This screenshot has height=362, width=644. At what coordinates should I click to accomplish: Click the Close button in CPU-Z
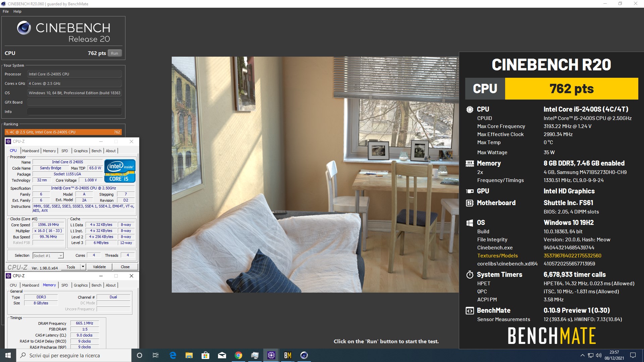(x=125, y=267)
